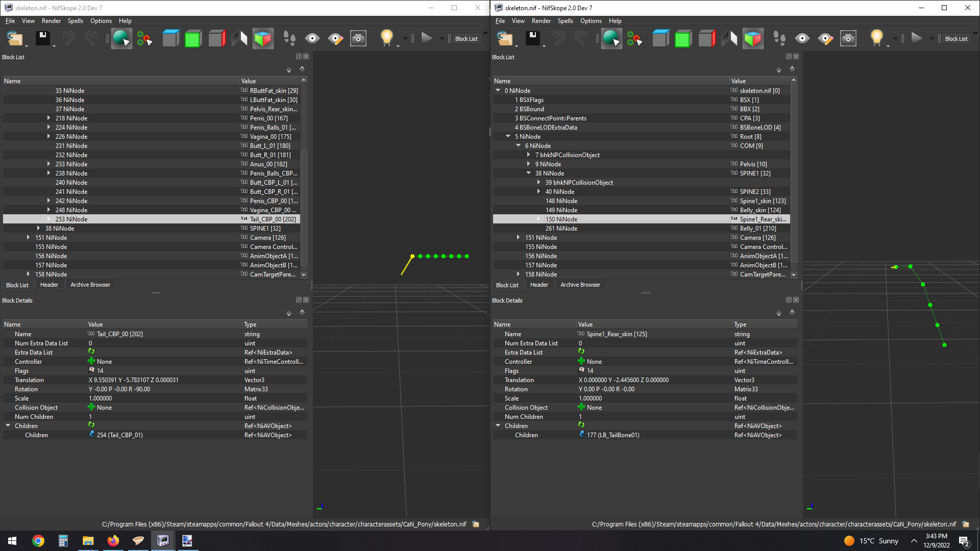The image size is (980, 551).
Task: Click the play animation button in left window
Action: 427,38
